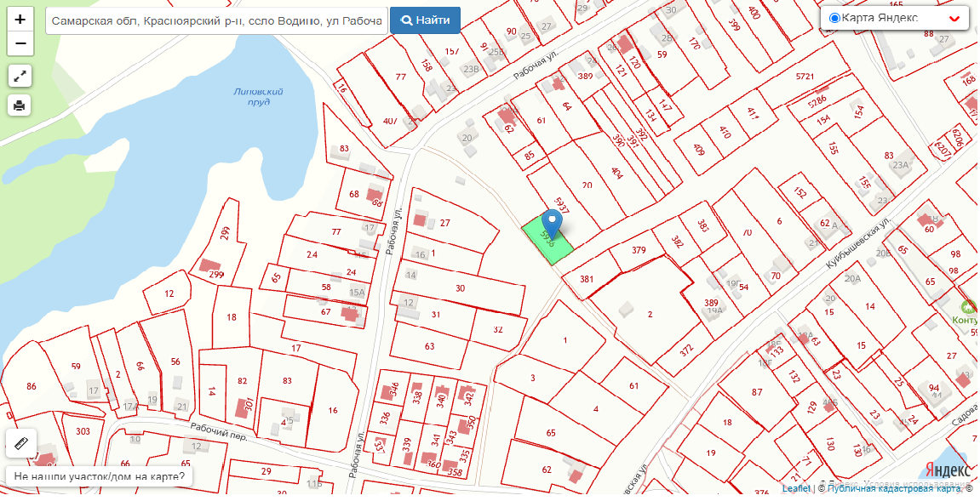Viewport: 980px width, 501px height.
Task: Click parcel number 87
Action: pos(757,392)
